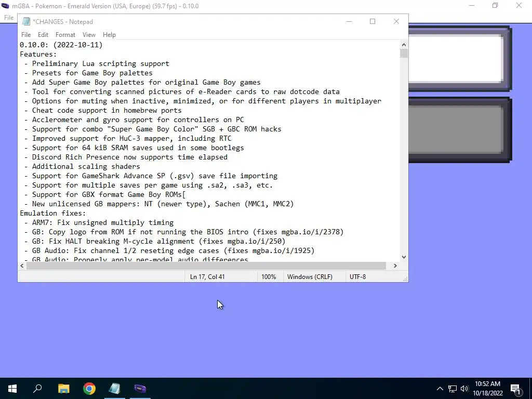Restore down the mGBA window

[495, 6]
